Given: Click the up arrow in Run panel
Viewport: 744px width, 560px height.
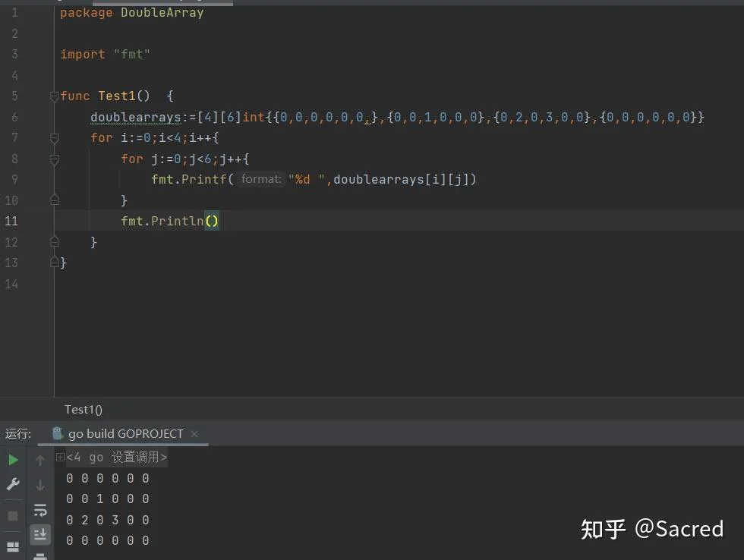Looking at the screenshot, I should click(40, 460).
